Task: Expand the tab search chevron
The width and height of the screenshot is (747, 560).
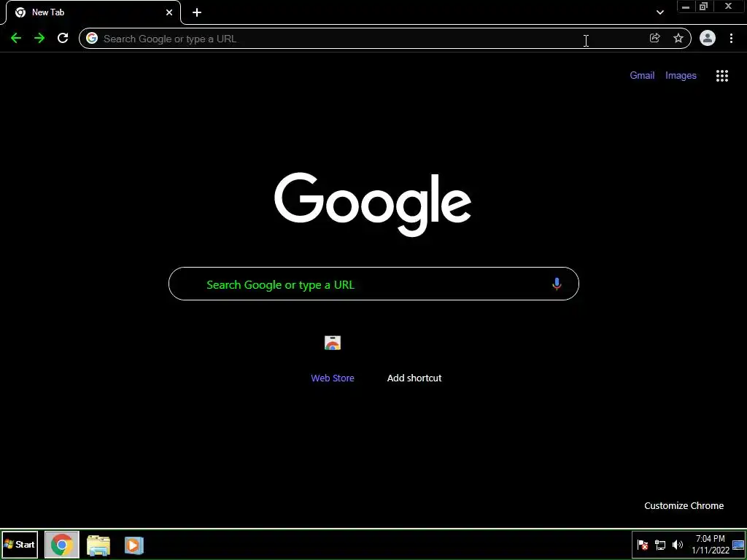Action: click(659, 12)
